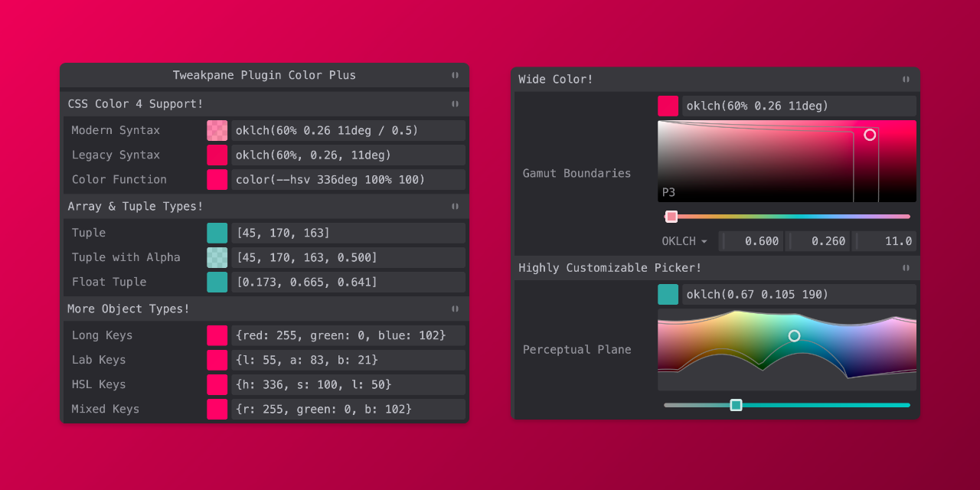
Task: Click the Mixed Keys label
Action: pos(106,409)
